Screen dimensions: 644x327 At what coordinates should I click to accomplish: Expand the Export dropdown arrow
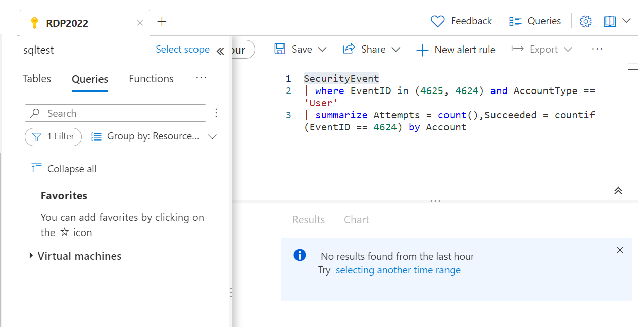(x=568, y=50)
